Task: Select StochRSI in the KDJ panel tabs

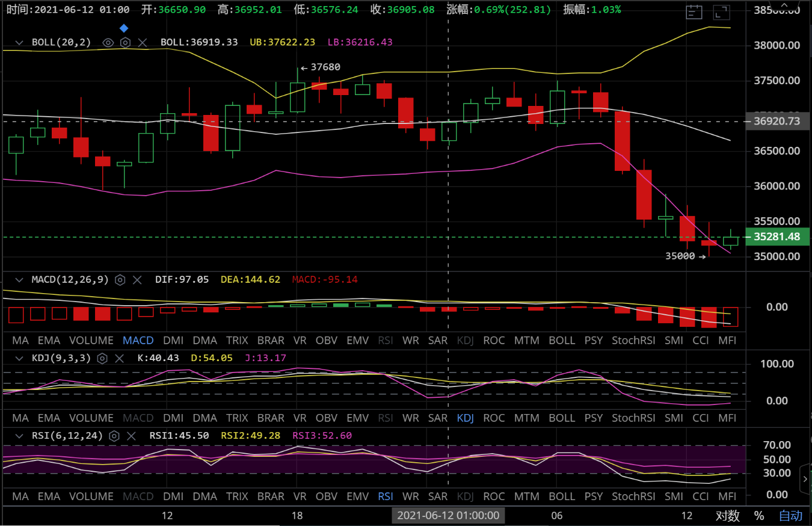Action: [x=633, y=418]
